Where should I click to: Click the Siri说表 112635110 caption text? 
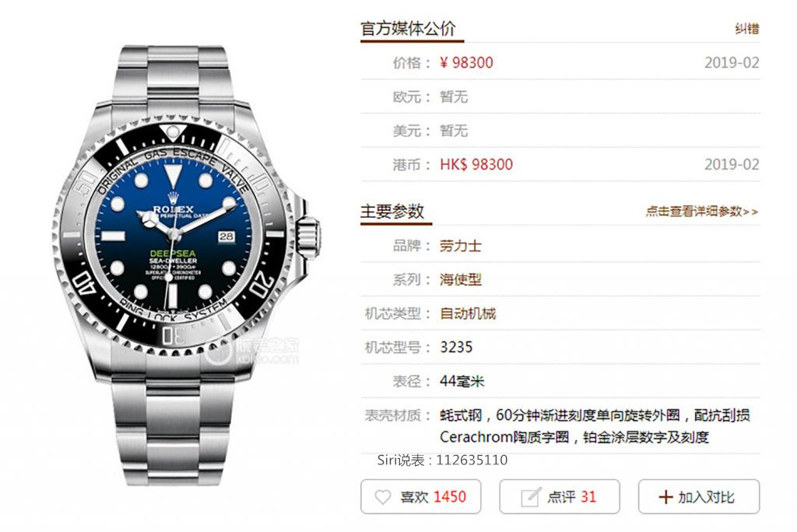click(x=442, y=460)
